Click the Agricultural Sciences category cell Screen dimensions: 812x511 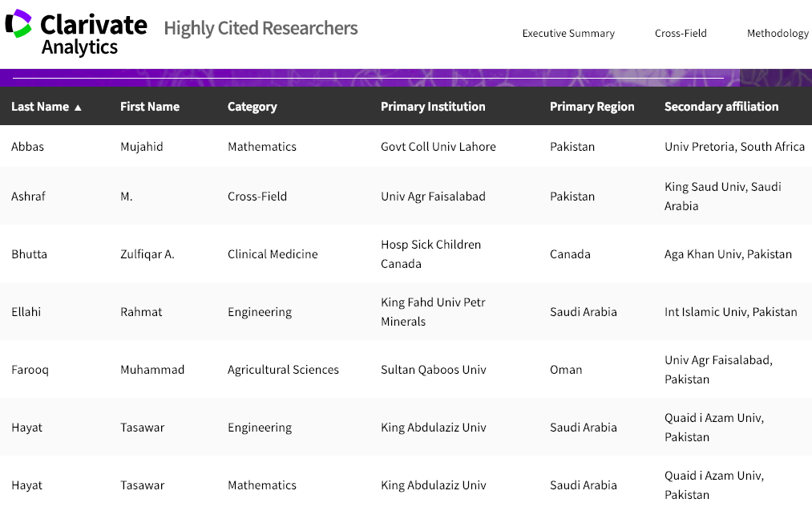[283, 370]
